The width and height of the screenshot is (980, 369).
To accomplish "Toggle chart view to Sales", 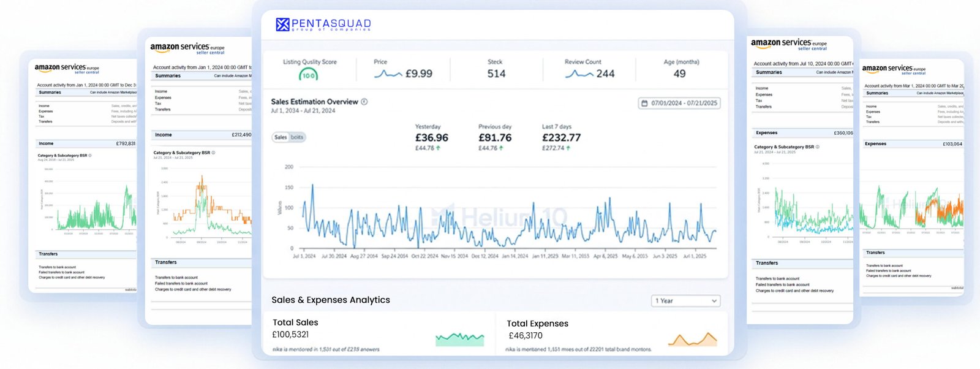I will (281, 137).
